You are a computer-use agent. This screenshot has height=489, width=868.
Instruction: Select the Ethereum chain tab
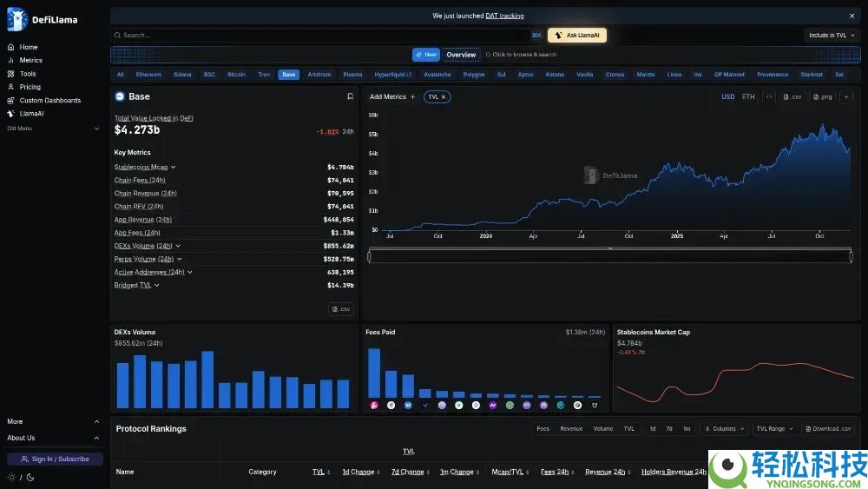tap(148, 74)
